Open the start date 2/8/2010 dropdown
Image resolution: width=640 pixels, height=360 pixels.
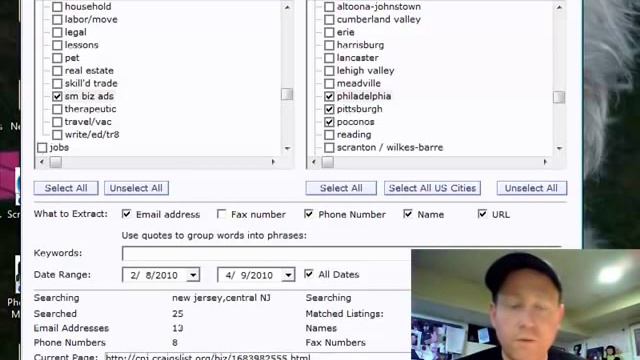[193, 275]
